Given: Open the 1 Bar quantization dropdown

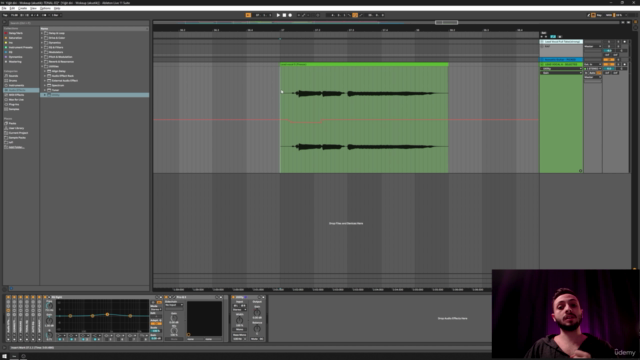Looking at the screenshot, I should coord(55,15).
